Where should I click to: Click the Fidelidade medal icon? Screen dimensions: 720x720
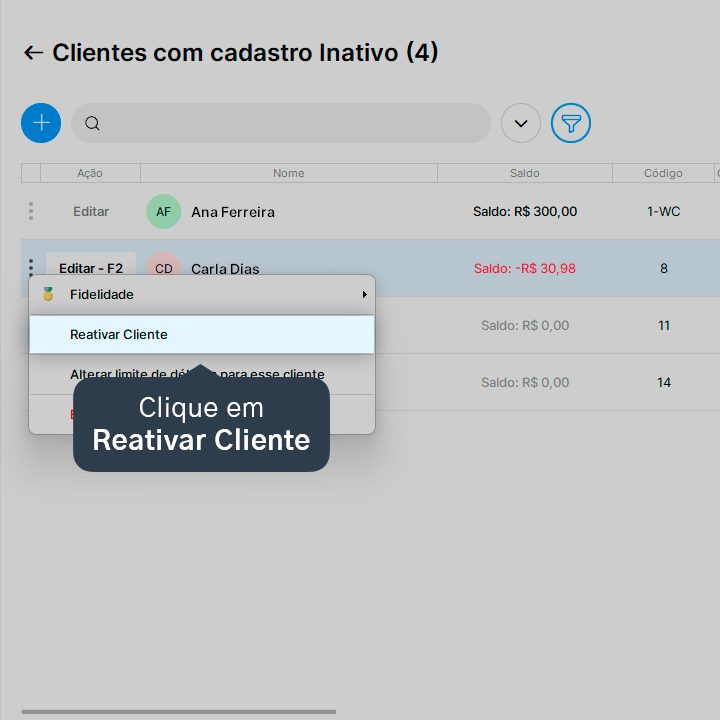point(48,294)
